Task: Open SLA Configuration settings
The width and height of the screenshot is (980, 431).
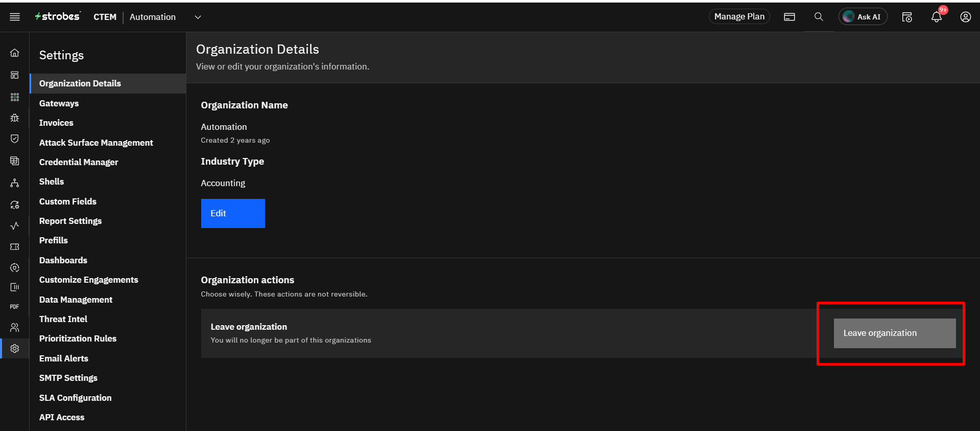Action: click(x=76, y=398)
